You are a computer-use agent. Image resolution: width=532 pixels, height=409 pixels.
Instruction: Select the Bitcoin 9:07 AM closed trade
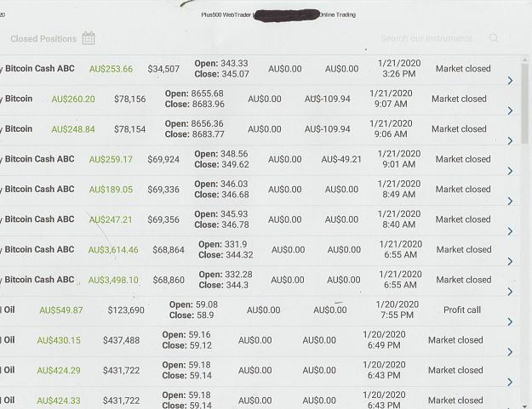click(260, 100)
